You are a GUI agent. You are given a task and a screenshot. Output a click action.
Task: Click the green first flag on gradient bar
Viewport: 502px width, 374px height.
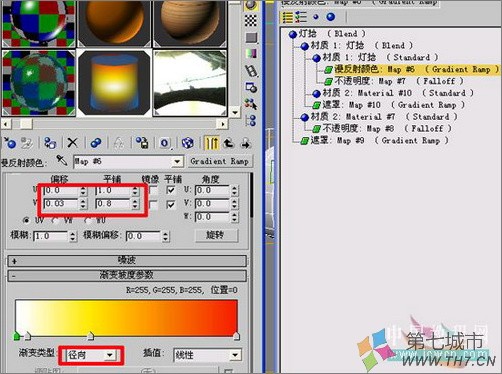tap(17, 336)
